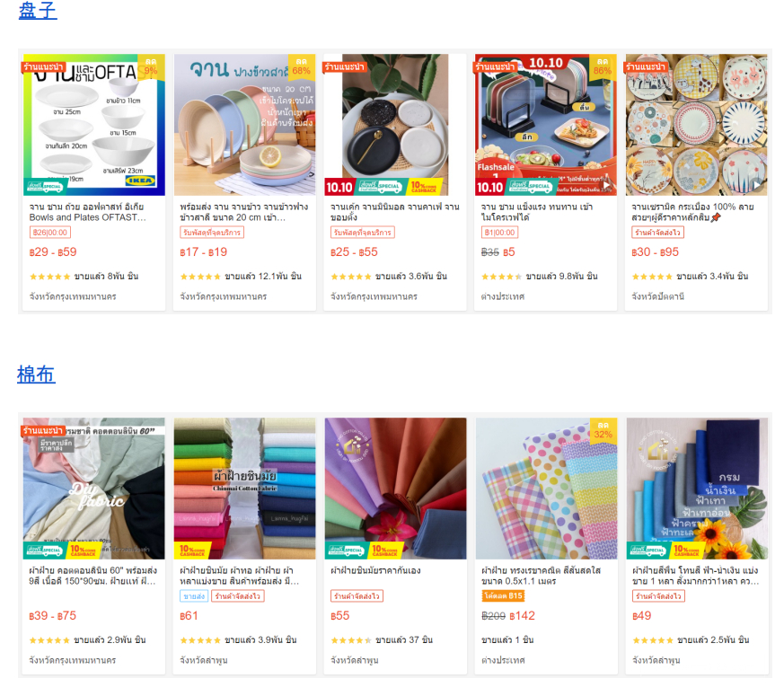The width and height of the screenshot is (784, 696).
Task: Click the 9% discount badge on IKEA plates
Action: (x=151, y=66)
